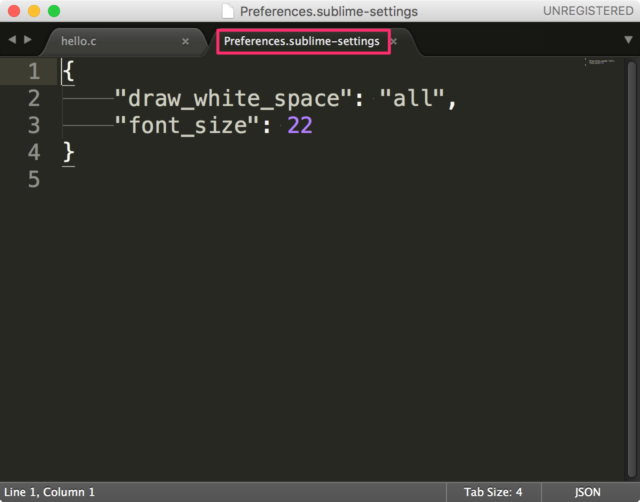Click the "all" string value
The height and width of the screenshot is (502, 640).
(412, 98)
